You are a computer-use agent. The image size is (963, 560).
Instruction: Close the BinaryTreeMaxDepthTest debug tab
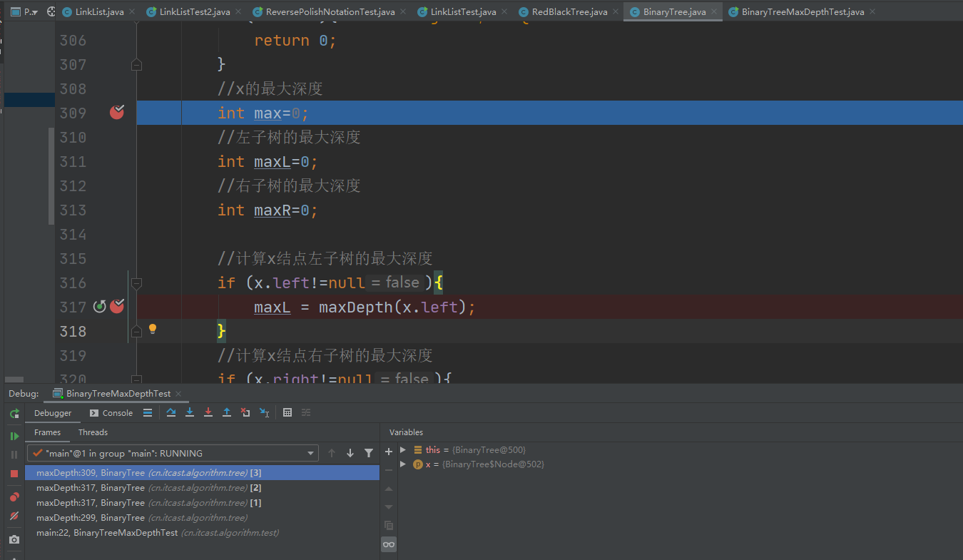pos(178,394)
